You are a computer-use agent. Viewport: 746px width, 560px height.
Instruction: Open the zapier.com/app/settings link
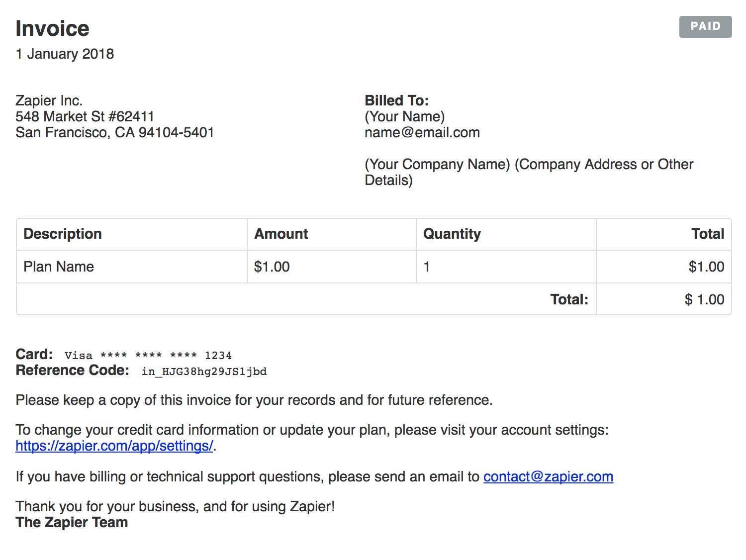pos(114,446)
